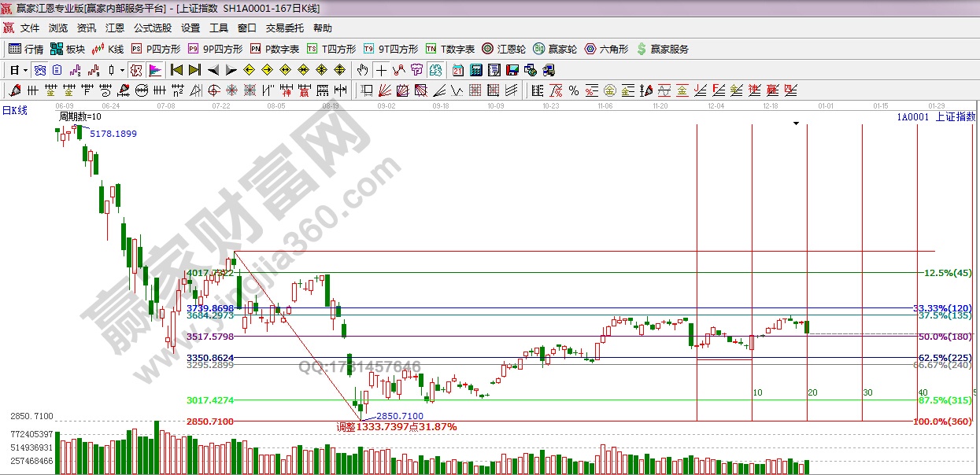Screen dimensions: 980x475
Task: Open the 交易委托 menu
Action: 284,28
